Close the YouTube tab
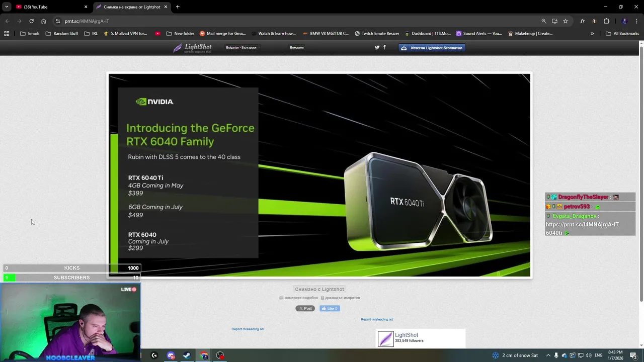Image resolution: width=644 pixels, height=362 pixels. [x=86, y=7]
